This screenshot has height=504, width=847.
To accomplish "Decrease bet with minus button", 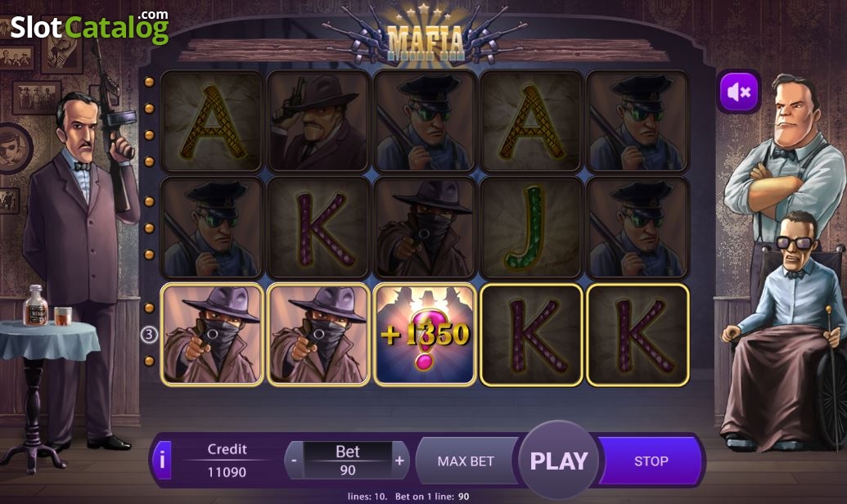I will tap(294, 461).
